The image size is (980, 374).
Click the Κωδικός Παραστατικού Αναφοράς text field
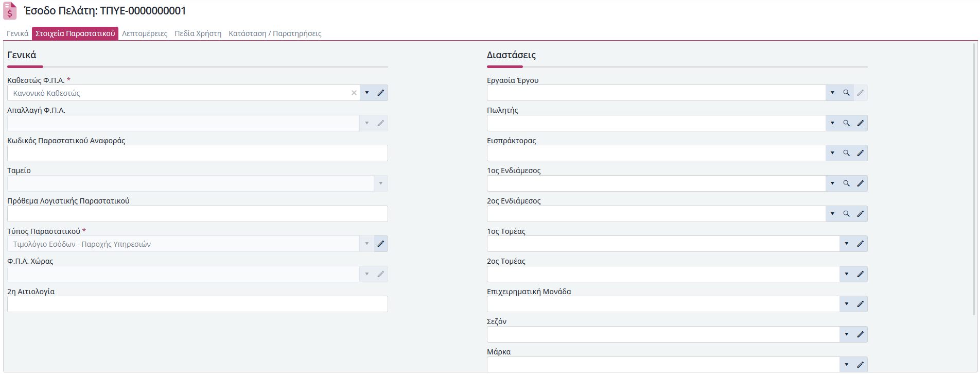198,153
